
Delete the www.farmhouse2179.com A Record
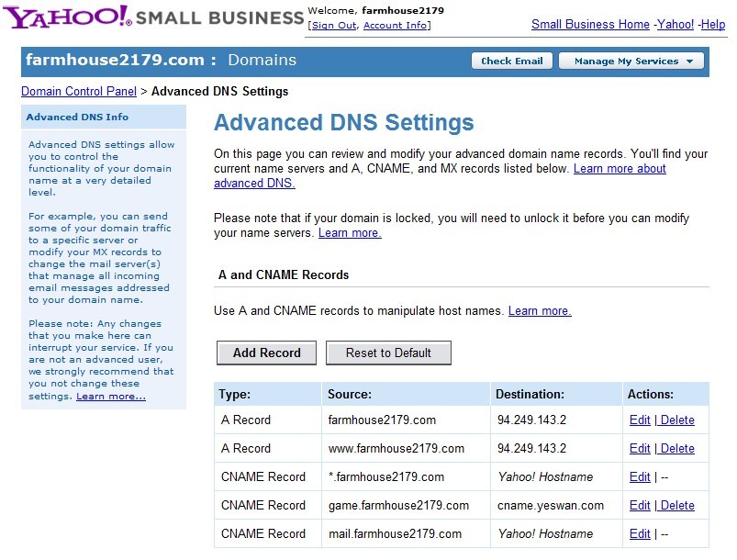677,449
